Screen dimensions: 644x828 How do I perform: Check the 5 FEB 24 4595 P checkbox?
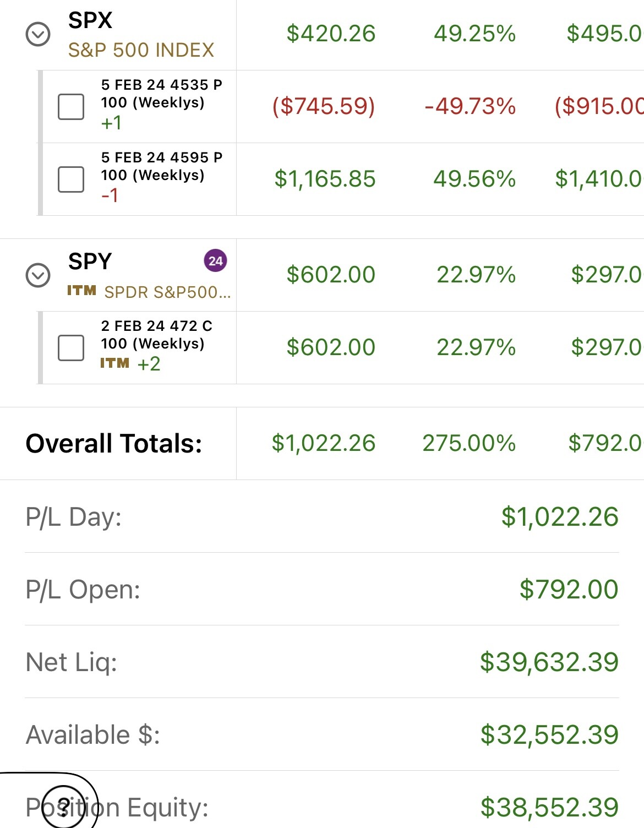coord(71,179)
